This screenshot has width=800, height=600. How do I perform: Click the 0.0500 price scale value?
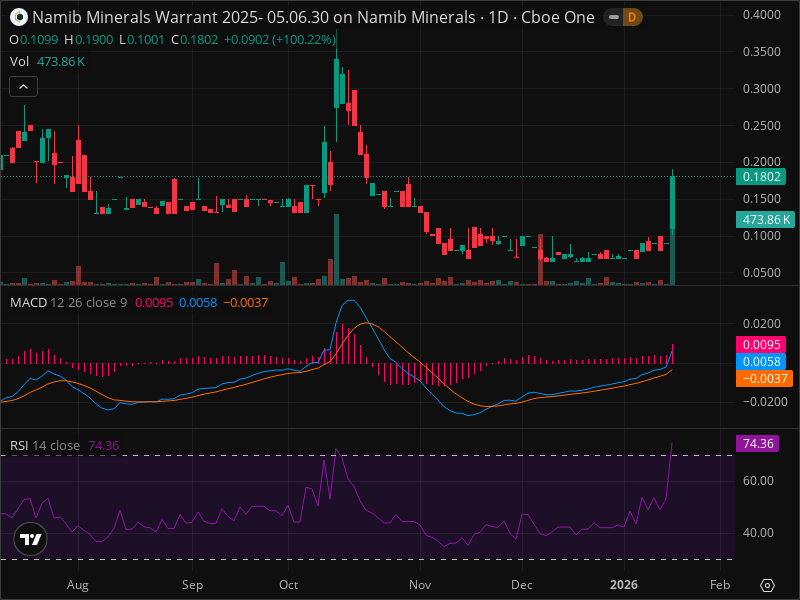click(762, 272)
